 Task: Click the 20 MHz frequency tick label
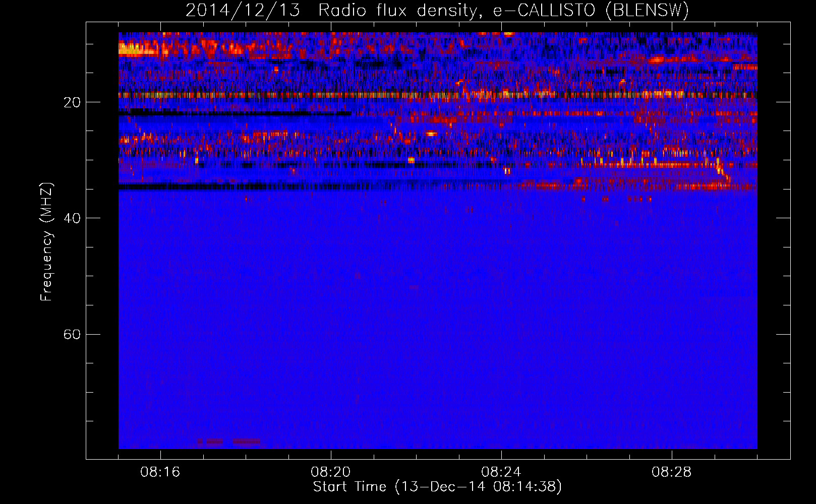pyautogui.click(x=72, y=102)
